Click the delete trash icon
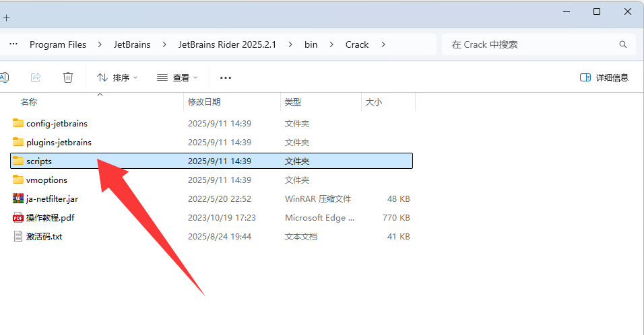644x335 pixels. click(x=68, y=77)
